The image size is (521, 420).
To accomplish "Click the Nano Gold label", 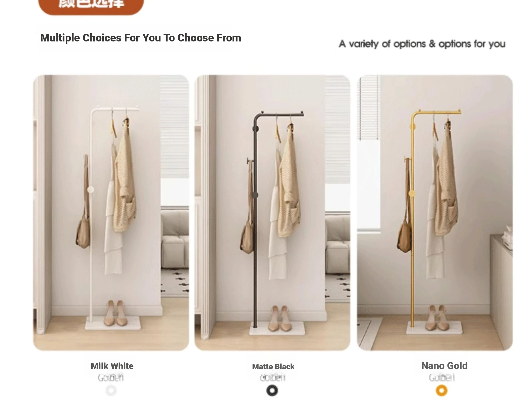I will pos(444,366).
